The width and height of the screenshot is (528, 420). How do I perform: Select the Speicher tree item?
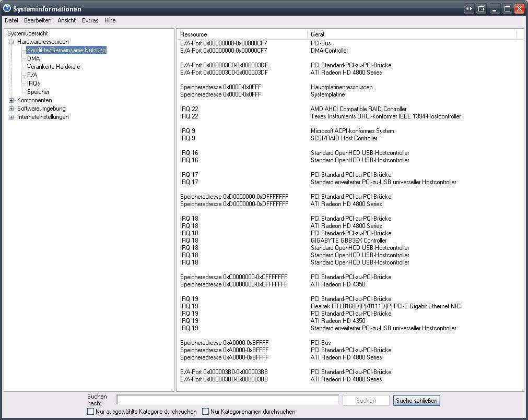click(x=38, y=92)
